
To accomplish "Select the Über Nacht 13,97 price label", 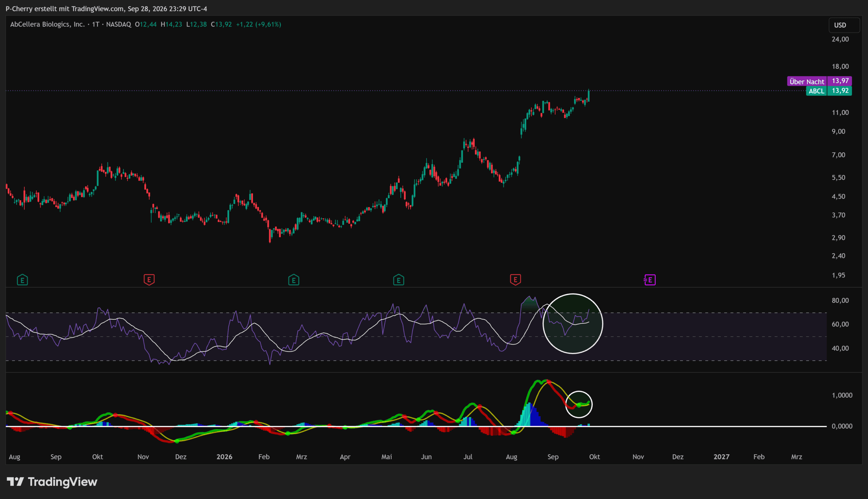I will click(x=819, y=81).
